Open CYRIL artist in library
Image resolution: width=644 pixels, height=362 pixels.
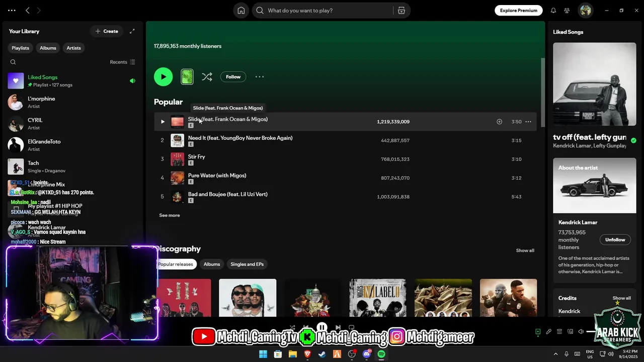click(73, 124)
